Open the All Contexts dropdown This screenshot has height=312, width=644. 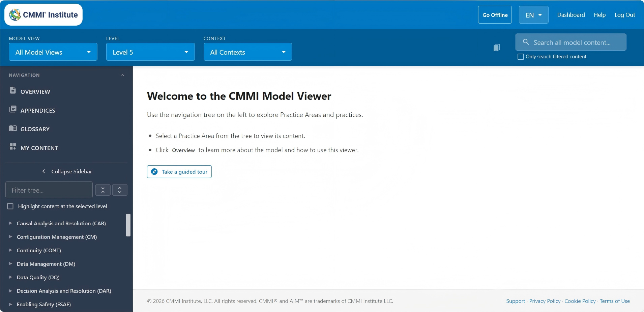pyautogui.click(x=248, y=52)
